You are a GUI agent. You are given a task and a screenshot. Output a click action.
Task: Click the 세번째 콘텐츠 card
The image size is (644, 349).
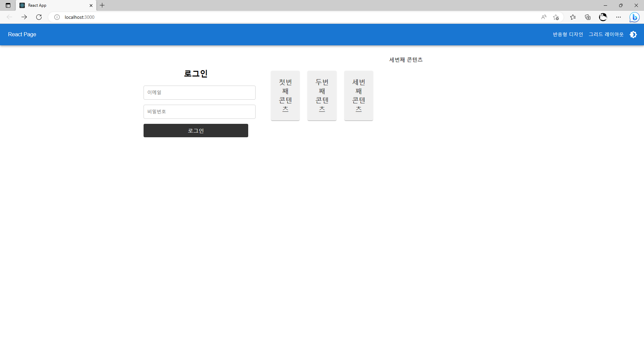click(x=359, y=96)
